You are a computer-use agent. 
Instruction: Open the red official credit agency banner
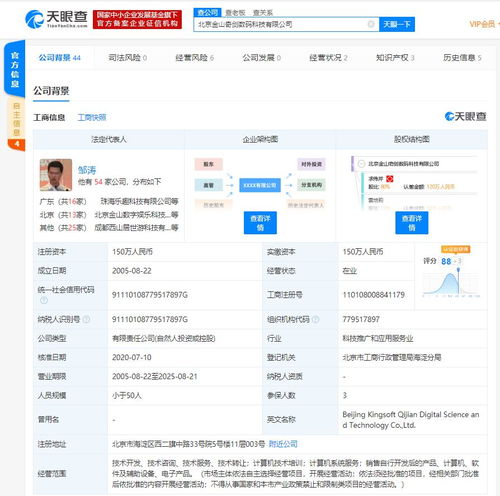coord(137,19)
